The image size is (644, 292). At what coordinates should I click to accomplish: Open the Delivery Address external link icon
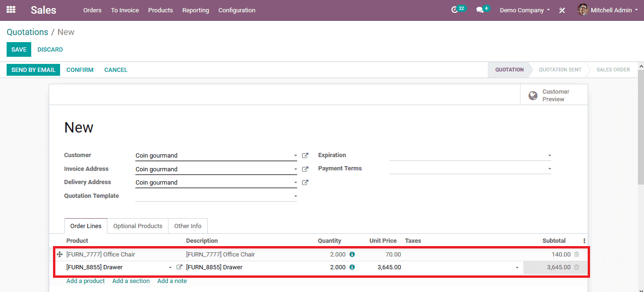tap(305, 182)
